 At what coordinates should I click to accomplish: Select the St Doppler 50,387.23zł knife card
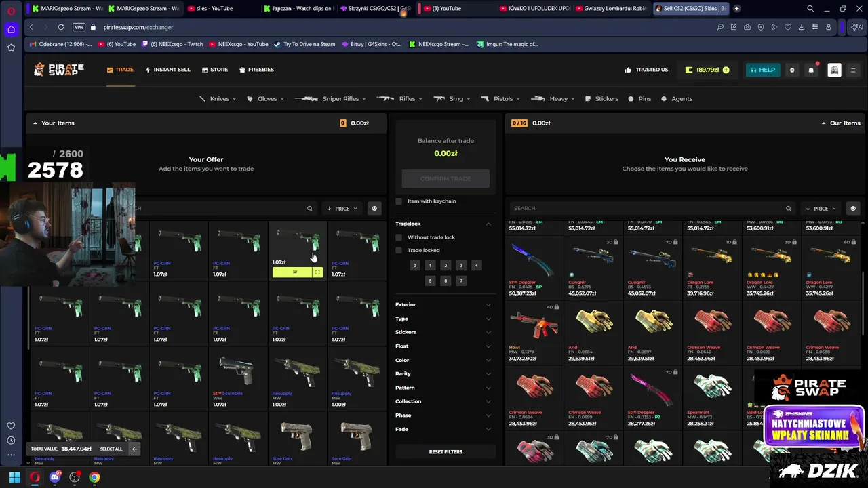click(534, 266)
